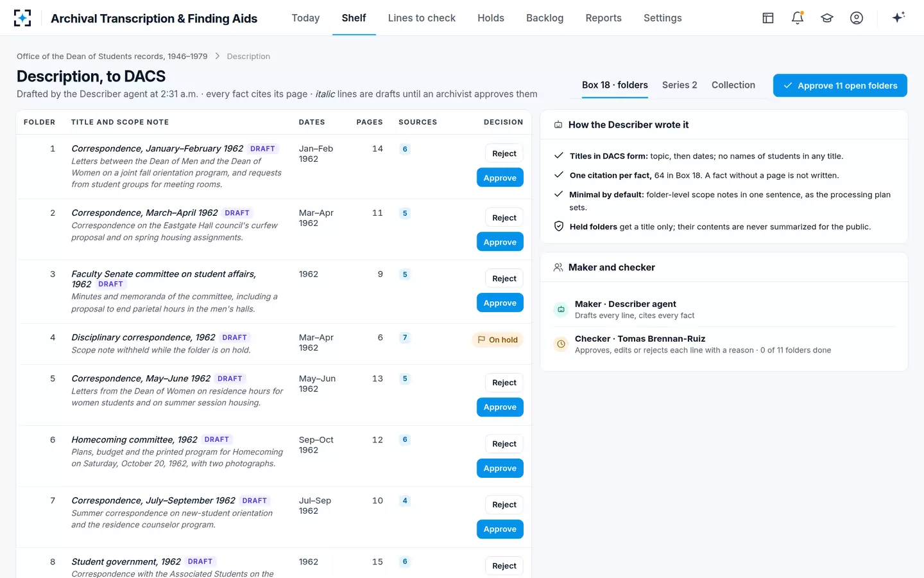Open the user account profile icon
The image size is (924, 578).
[x=857, y=18]
